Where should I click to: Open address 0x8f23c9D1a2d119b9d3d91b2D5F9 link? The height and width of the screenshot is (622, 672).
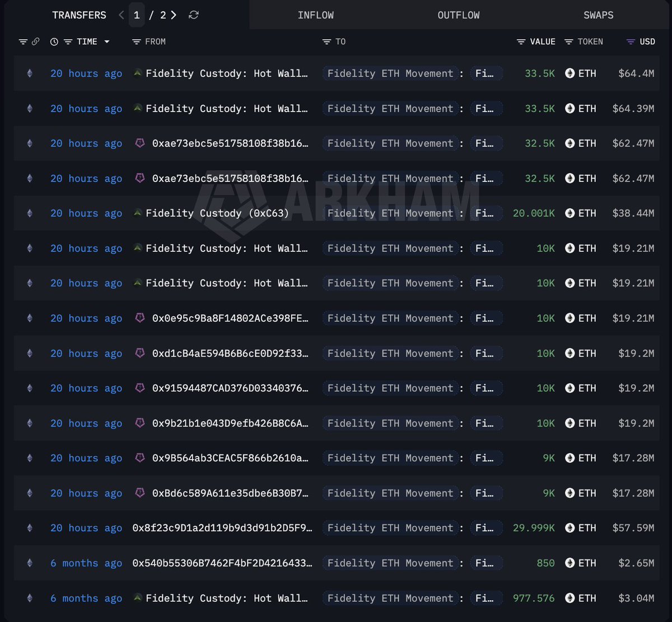tap(222, 528)
